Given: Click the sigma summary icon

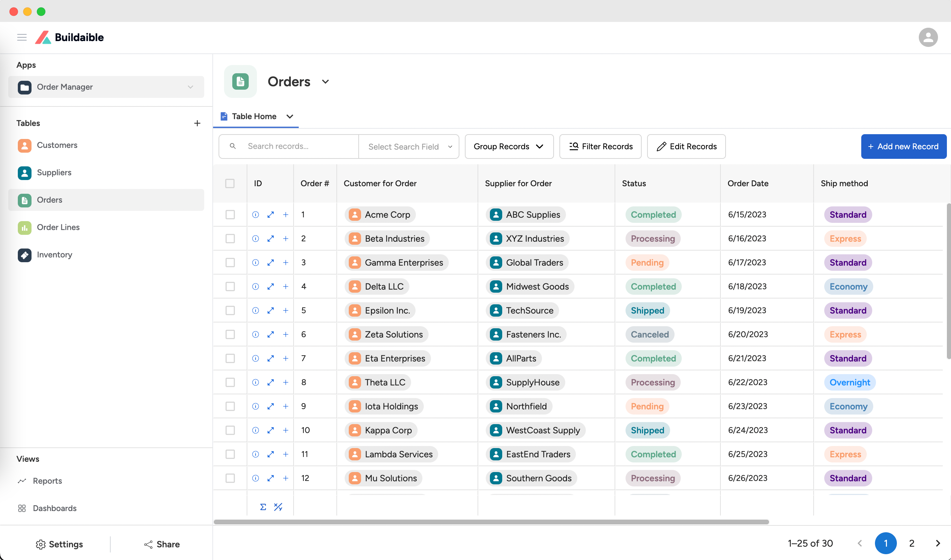Looking at the screenshot, I should click(263, 507).
